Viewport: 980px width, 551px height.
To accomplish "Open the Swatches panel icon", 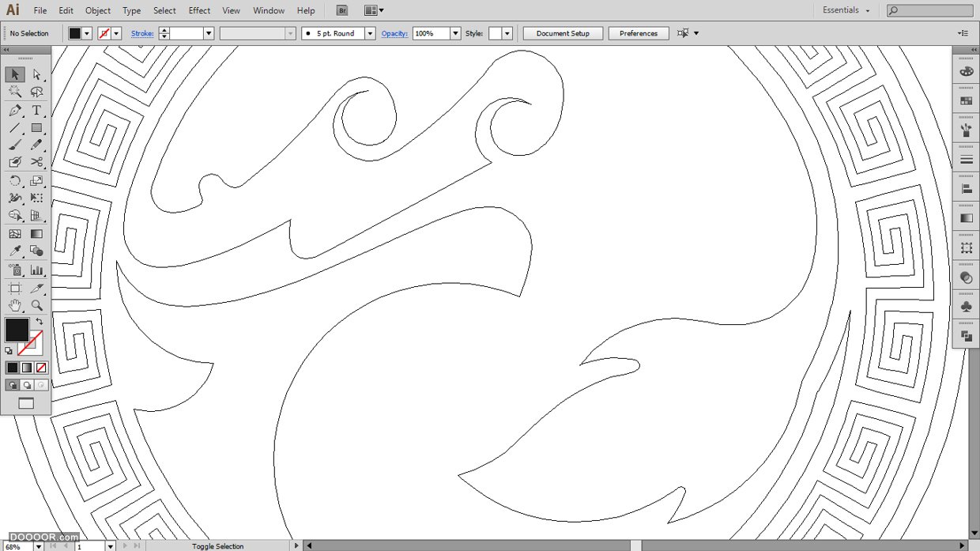I will [x=966, y=100].
